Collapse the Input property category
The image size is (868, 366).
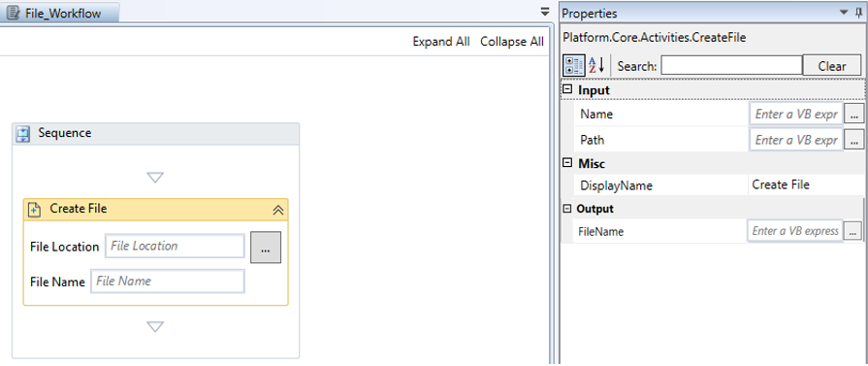click(x=566, y=88)
